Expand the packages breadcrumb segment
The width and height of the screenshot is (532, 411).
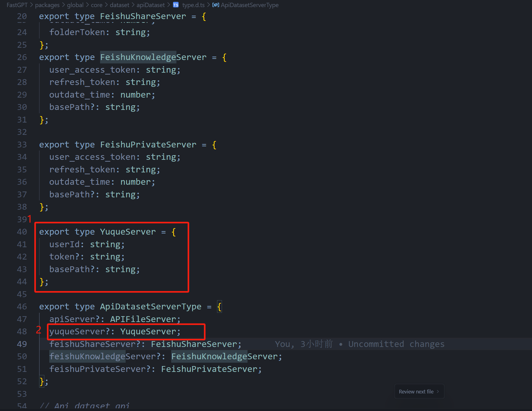tap(47, 5)
